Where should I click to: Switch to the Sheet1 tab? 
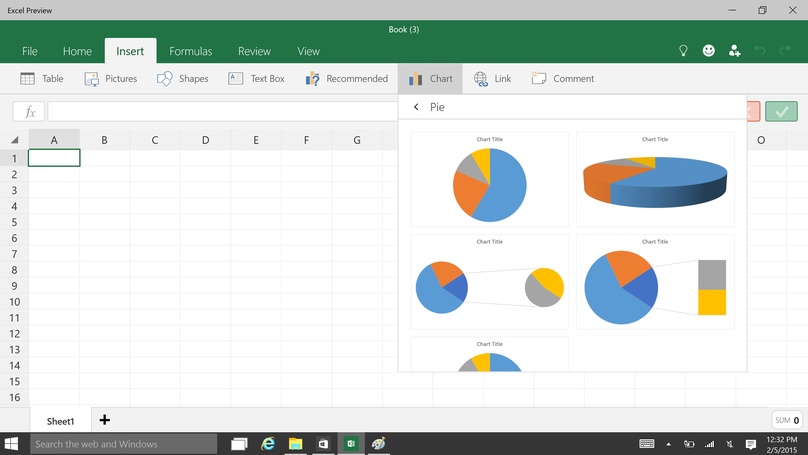(x=61, y=420)
